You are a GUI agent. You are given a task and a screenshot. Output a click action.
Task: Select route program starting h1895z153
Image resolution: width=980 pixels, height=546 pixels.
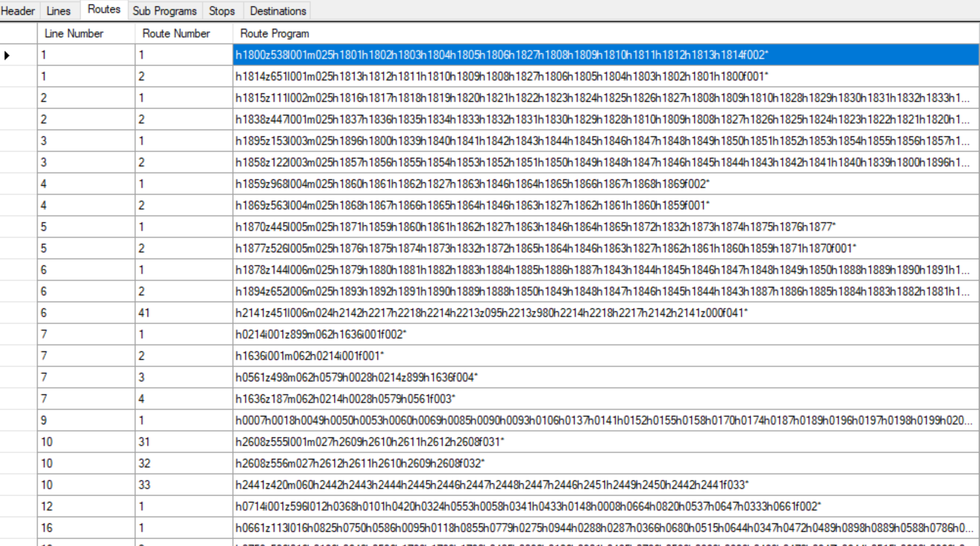(x=606, y=141)
